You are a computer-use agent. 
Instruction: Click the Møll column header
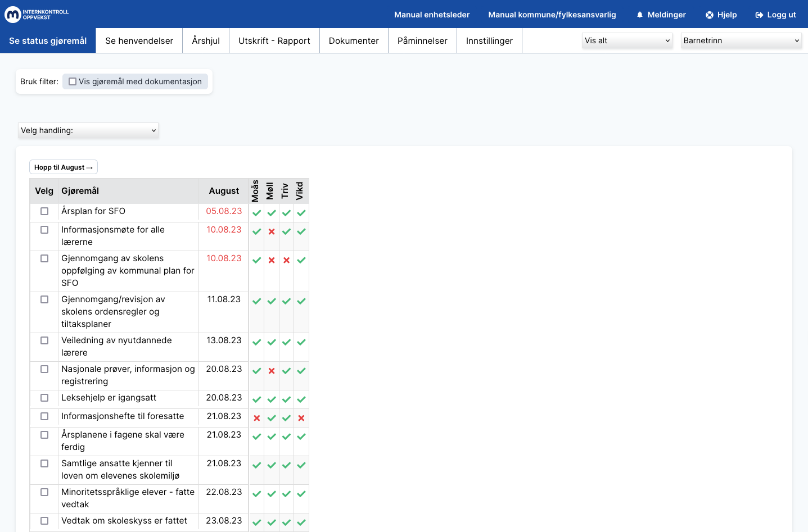tap(270, 191)
